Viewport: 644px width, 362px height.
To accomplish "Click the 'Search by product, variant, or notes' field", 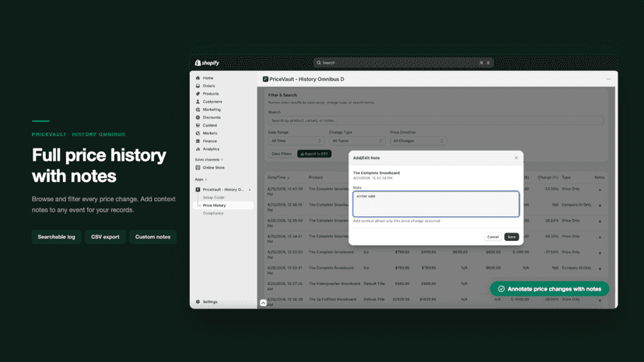I will [x=436, y=120].
